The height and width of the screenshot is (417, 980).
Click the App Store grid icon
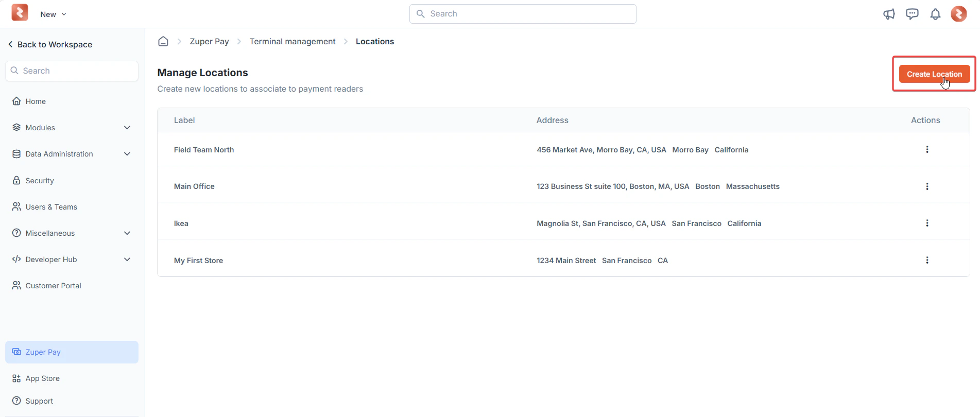[16, 378]
